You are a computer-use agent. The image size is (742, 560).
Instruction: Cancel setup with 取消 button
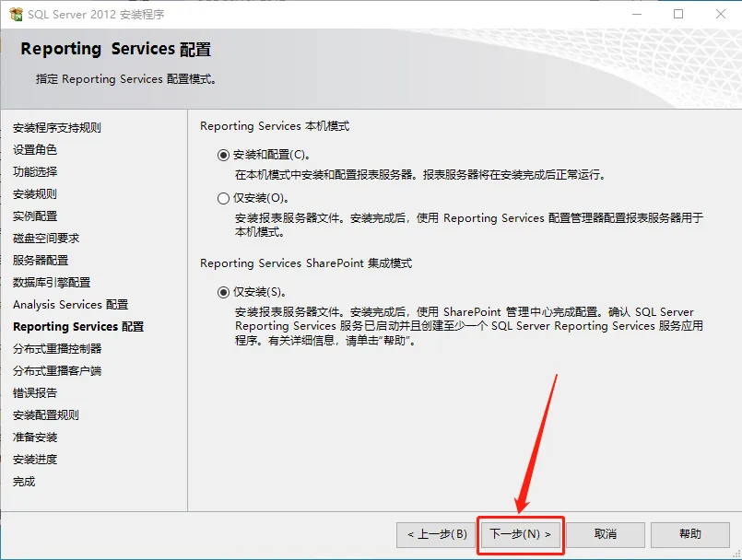606,534
